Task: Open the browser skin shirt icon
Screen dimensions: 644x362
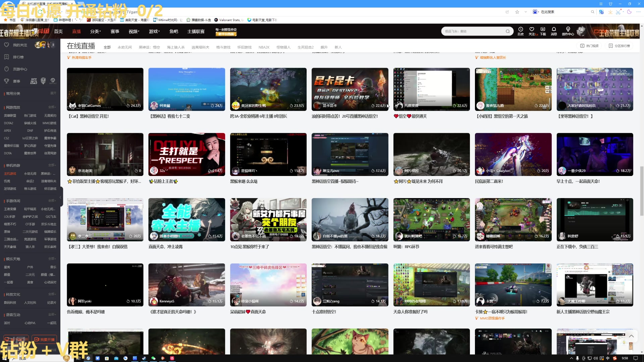Action: point(610,4)
